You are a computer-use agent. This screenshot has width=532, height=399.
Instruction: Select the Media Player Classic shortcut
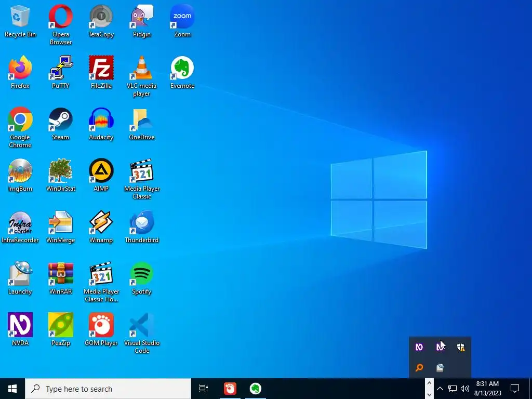pos(141,179)
